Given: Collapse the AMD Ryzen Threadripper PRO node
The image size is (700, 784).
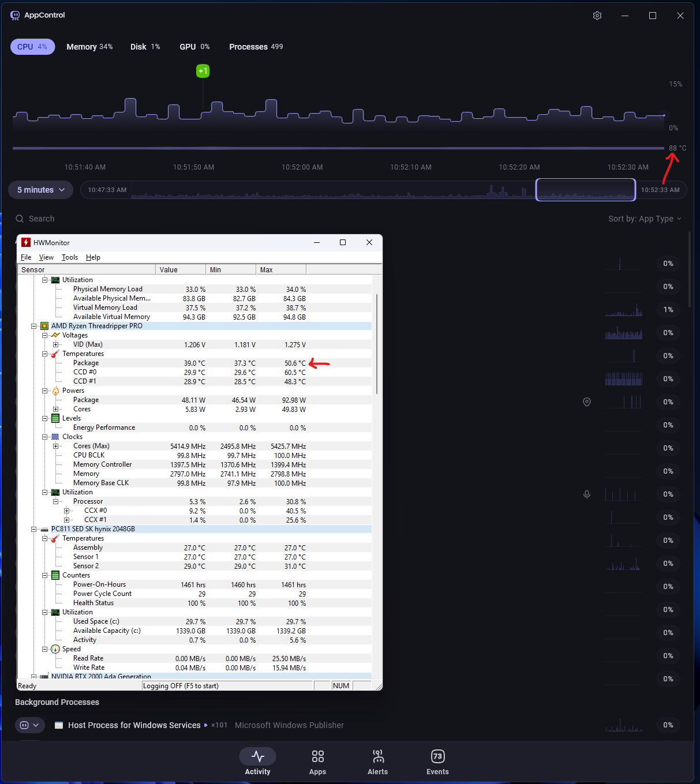Looking at the screenshot, I should click(x=34, y=326).
